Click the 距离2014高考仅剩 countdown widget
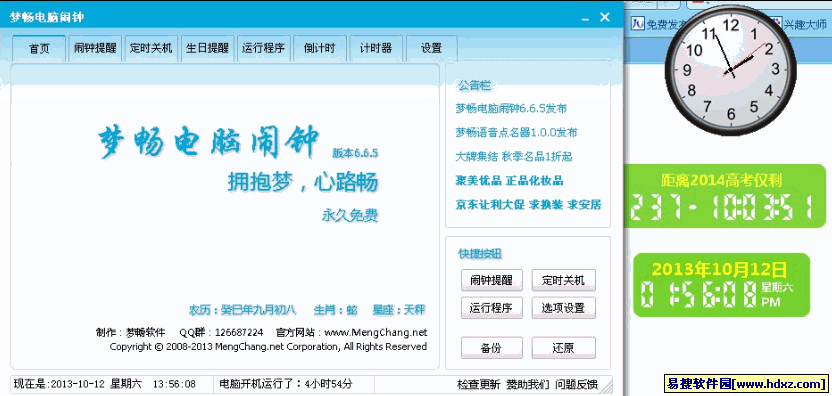The height and width of the screenshot is (396, 832). pos(725,196)
